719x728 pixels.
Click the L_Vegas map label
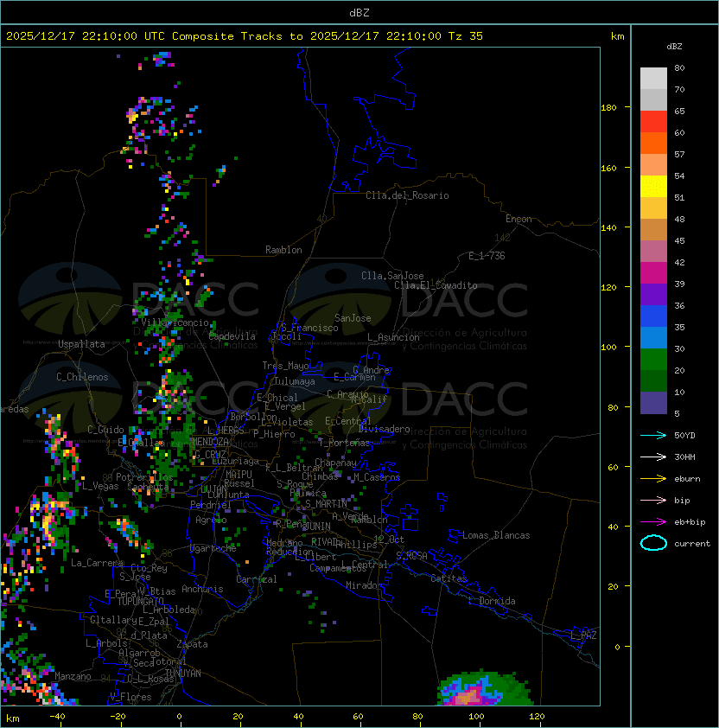(x=100, y=486)
